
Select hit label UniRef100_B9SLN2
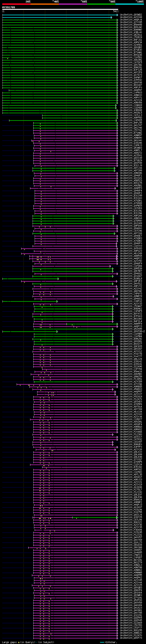click(131, 27)
